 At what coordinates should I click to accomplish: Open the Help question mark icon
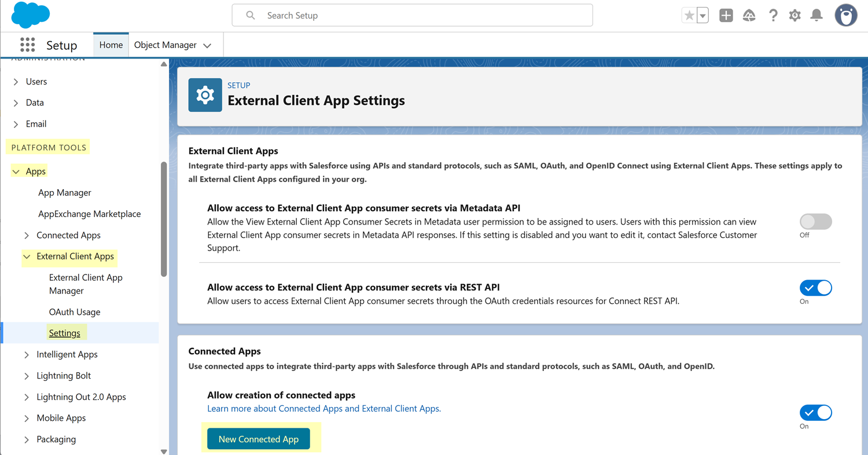773,16
